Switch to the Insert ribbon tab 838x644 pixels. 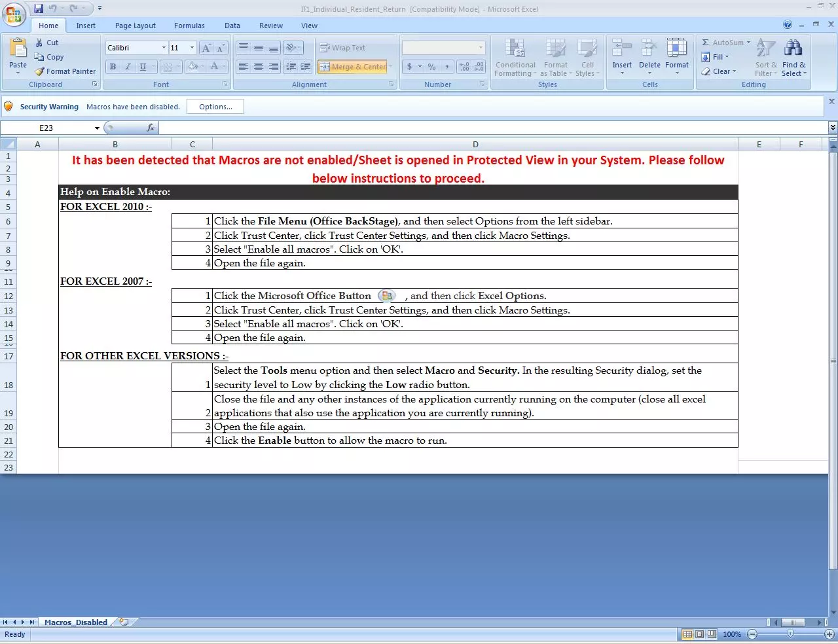point(86,26)
